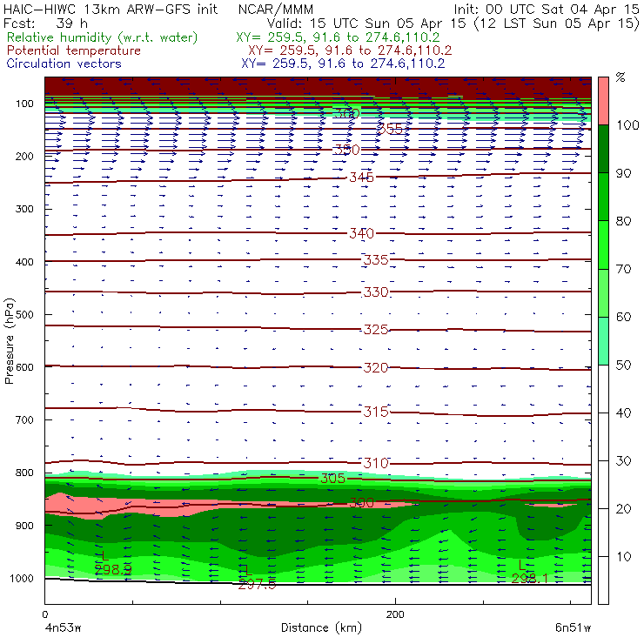The height and width of the screenshot is (644, 644).
Task: Click the red 'Potential temperature' legend
Action: [x=74, y=50]
